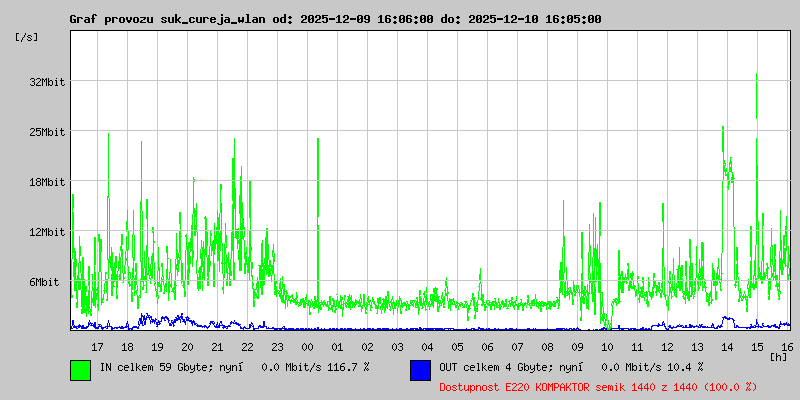Click the blue OUT legend swatch
Image resolution: width=800 pixels, height=400 pixels.
(x=420, y=370)
